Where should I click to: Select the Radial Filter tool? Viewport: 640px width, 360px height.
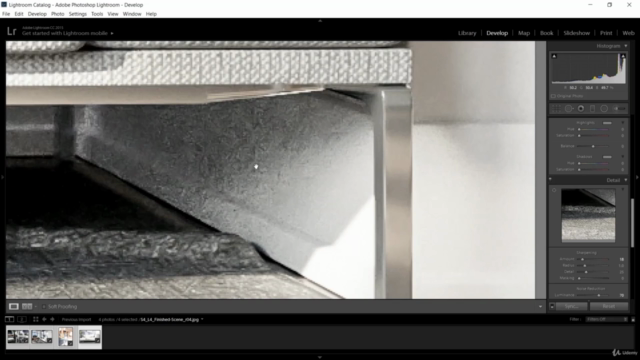(604, 109)
